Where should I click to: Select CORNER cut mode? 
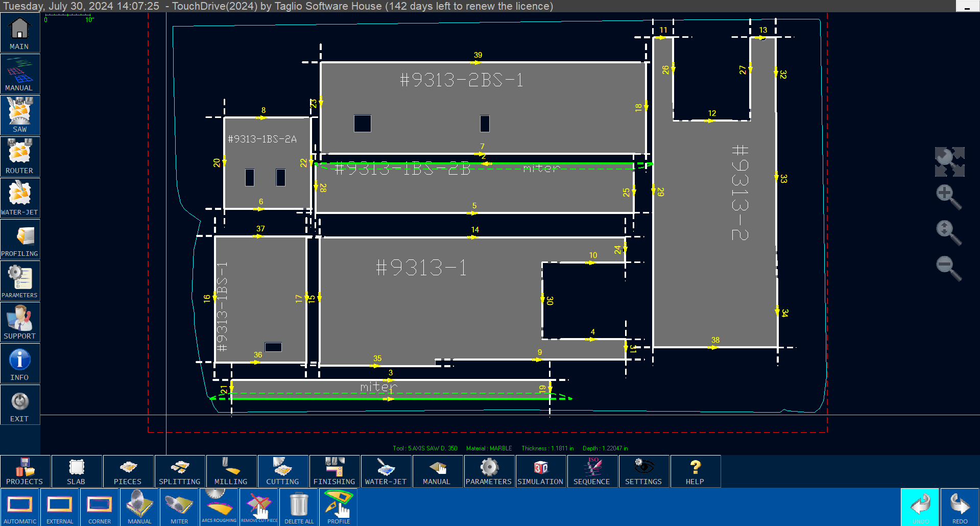coord(100,507)
